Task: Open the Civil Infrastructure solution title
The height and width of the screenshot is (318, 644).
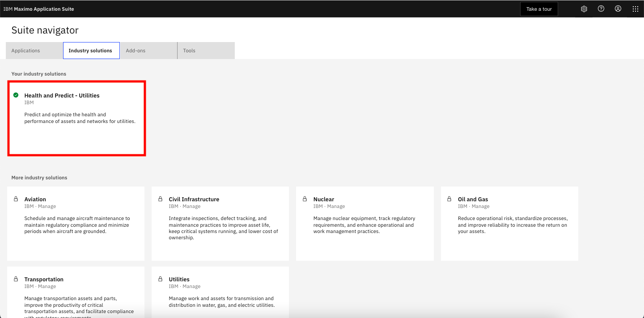Action: (194, 199)
